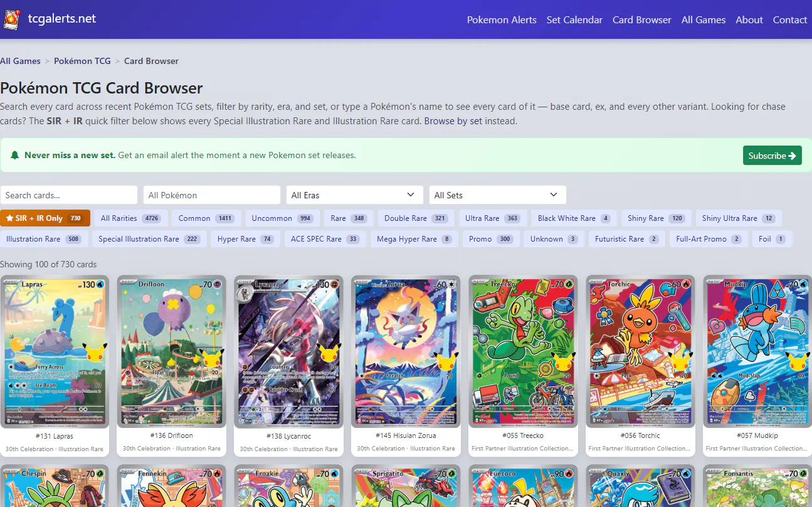This screenshot has height=507, width=812.
Task: Open the Set Calendar nav item
Action: (x=574, y=19)
